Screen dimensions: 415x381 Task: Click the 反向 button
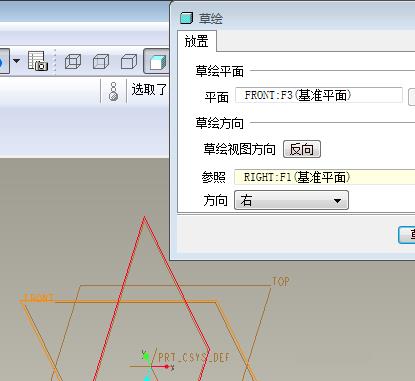(x=302, y=149)
